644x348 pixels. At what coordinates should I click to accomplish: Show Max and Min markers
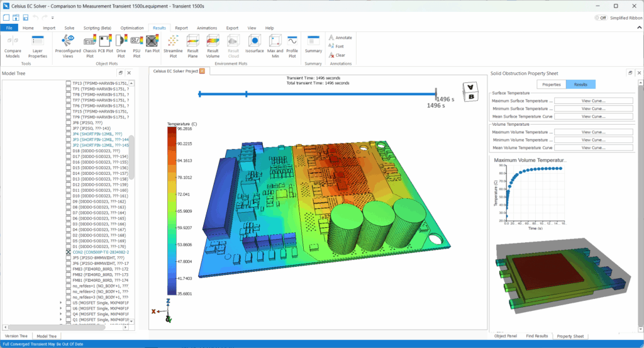[275, 47]
